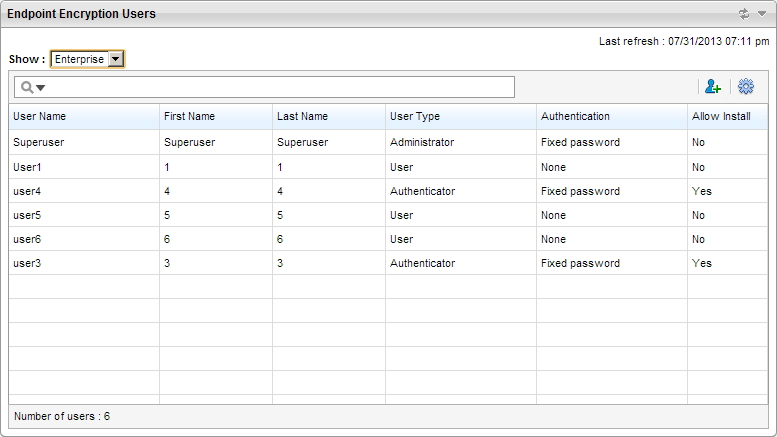Click the Add User icon
The height and width of the screenshot is (437, 777).
pos(710,88)
